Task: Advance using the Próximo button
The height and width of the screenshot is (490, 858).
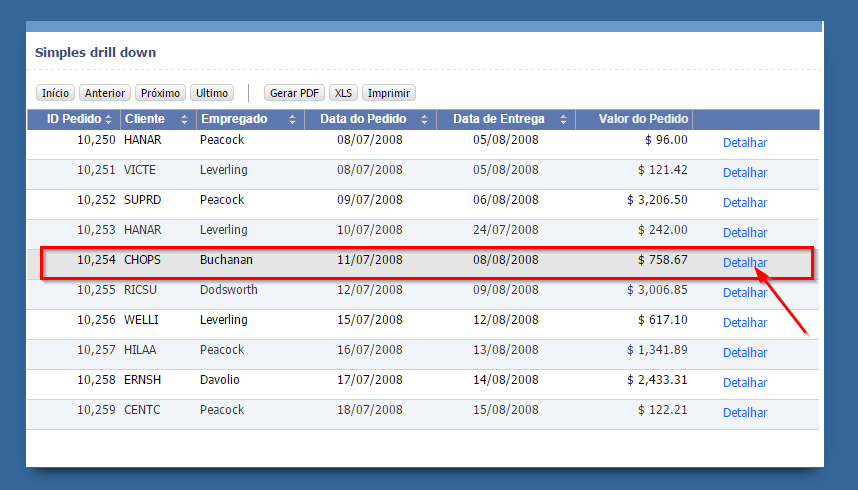Action: (x=160, y=93)
